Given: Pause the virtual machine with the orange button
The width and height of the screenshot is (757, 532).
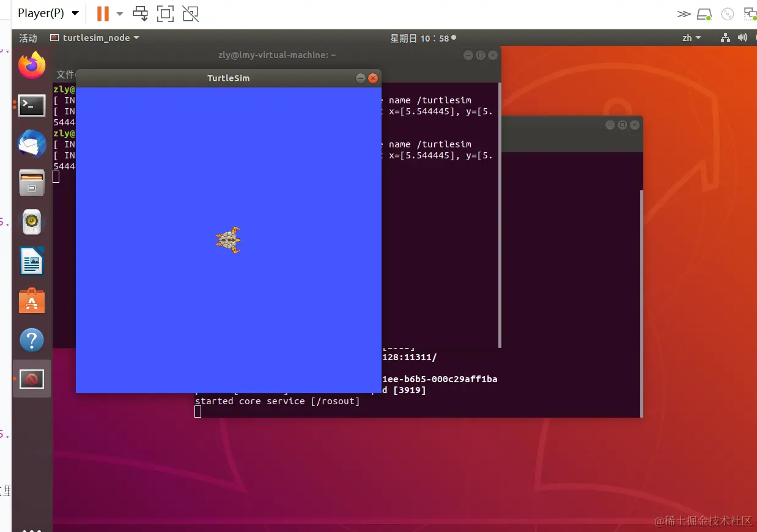Looking at the screenshot, I should pos(103,13).
